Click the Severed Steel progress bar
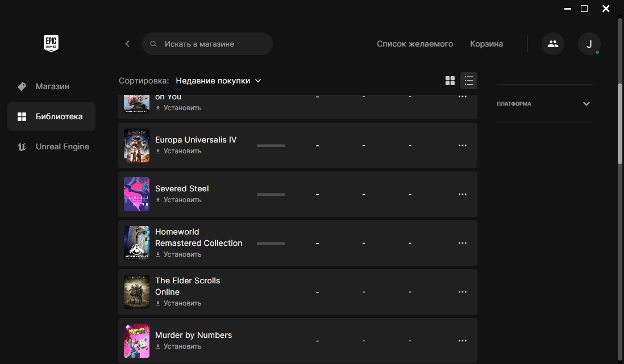The image size is (624, 364). point(271,195)
